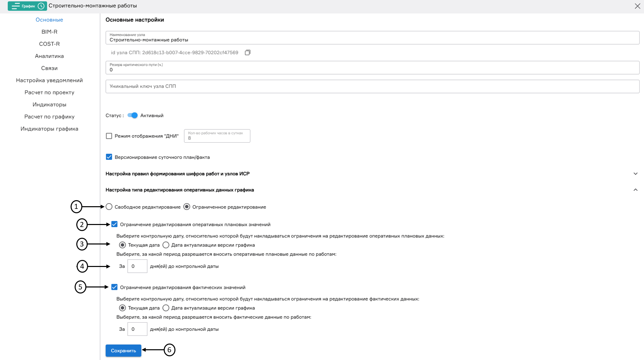Viewport: 644px width, 360px height.
Task: Collapse Настройка типа редактирования оперативных данных
Action: tap(636, 190)
